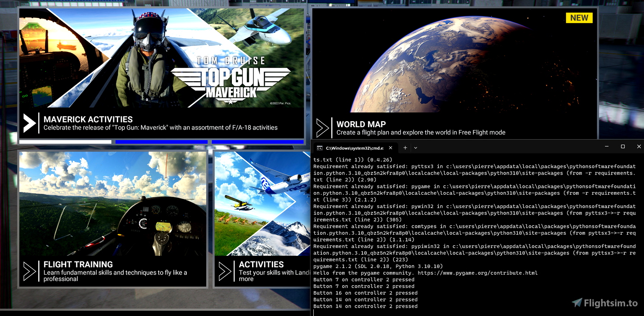Click the TOM CRUISE text
The image size is (644, 316).
click(231, 61)
